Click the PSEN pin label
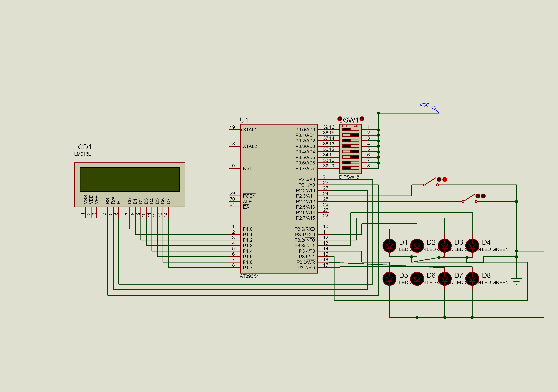This screenshot has height=392, width=558. (249, 196)
